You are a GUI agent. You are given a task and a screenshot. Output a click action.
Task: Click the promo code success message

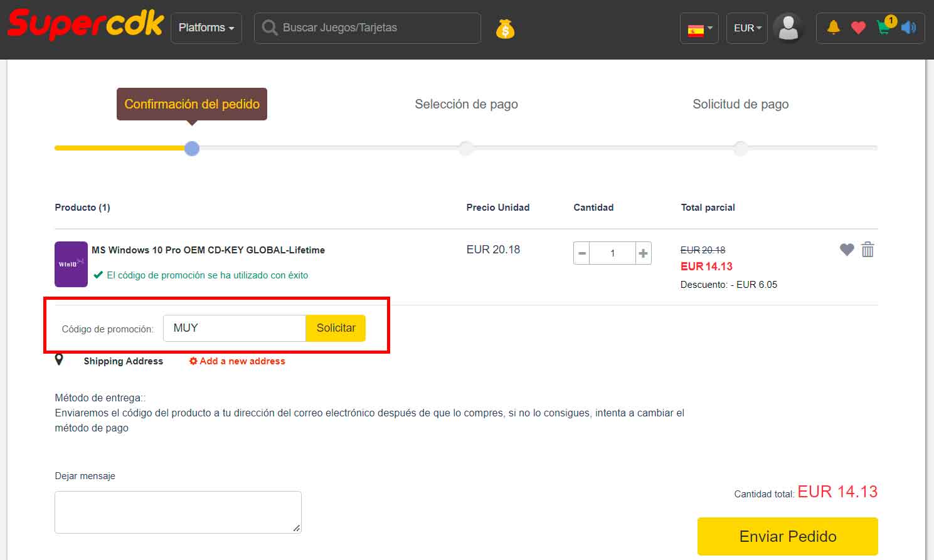point(201,275)
